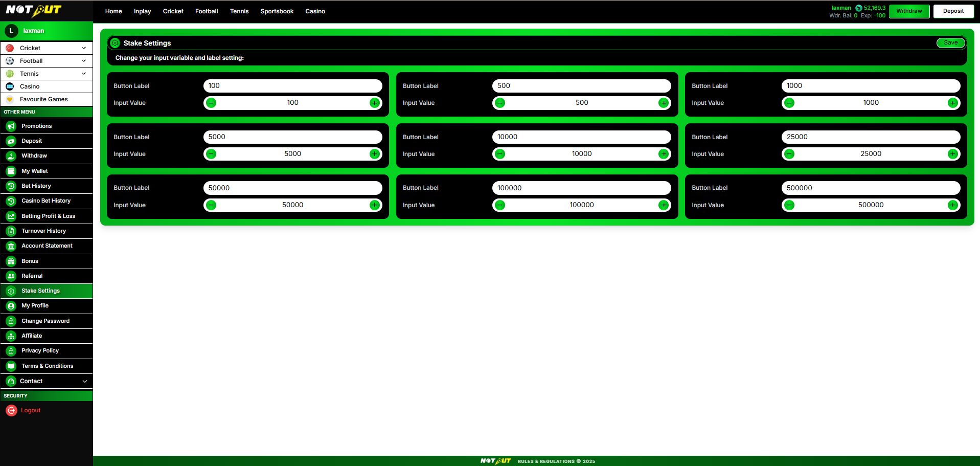
Task: Open Cricket in the top navigation
Action: coord(173,11)
